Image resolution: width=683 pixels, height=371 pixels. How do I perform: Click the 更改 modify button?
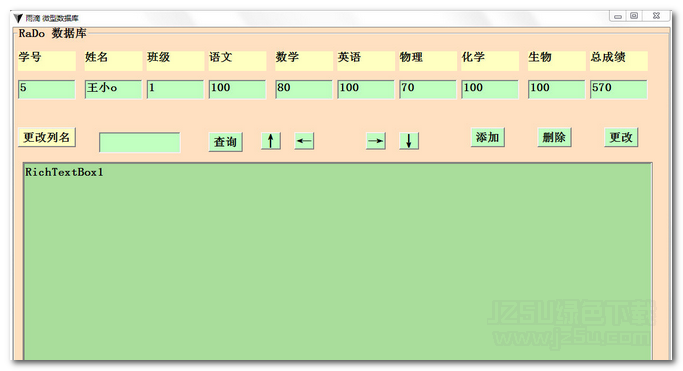click(621, 137)
